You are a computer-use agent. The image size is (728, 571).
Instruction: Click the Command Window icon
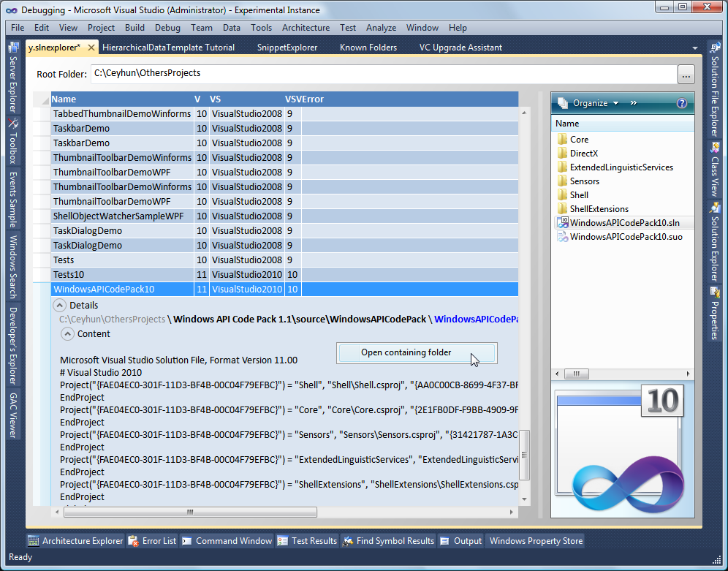(x=187, y=541)
